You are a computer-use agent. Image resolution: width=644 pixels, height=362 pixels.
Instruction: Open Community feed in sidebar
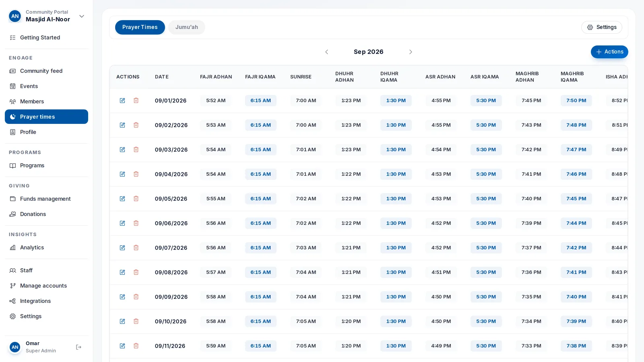(46, 71)
